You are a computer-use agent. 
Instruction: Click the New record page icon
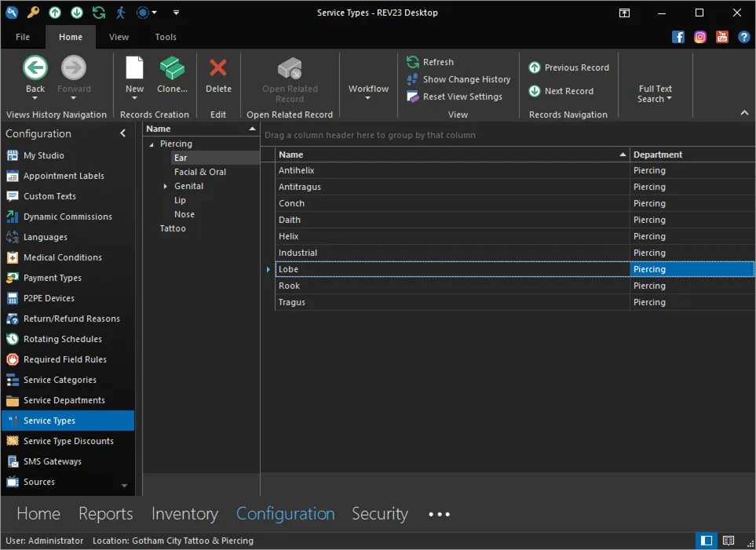pyautogui.click(x=134, y=68)
